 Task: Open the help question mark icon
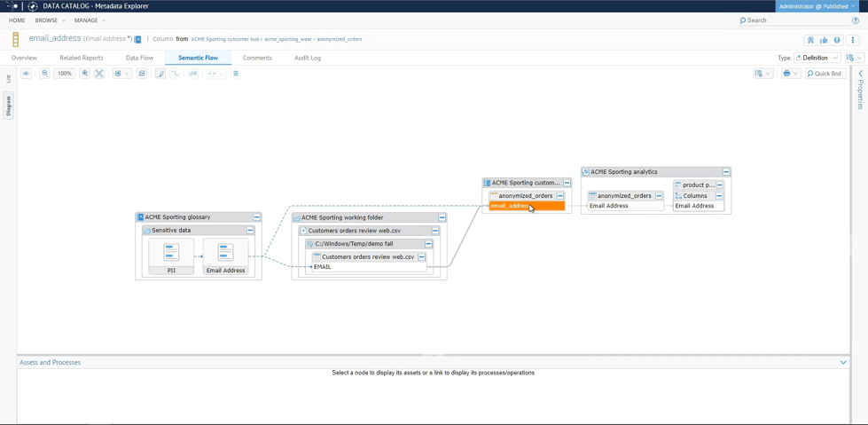[x=856, y=20]
